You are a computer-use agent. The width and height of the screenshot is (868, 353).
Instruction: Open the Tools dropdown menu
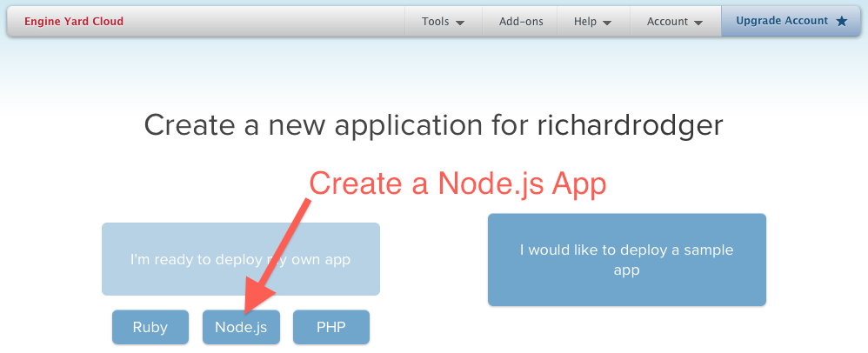coord(444,22)
